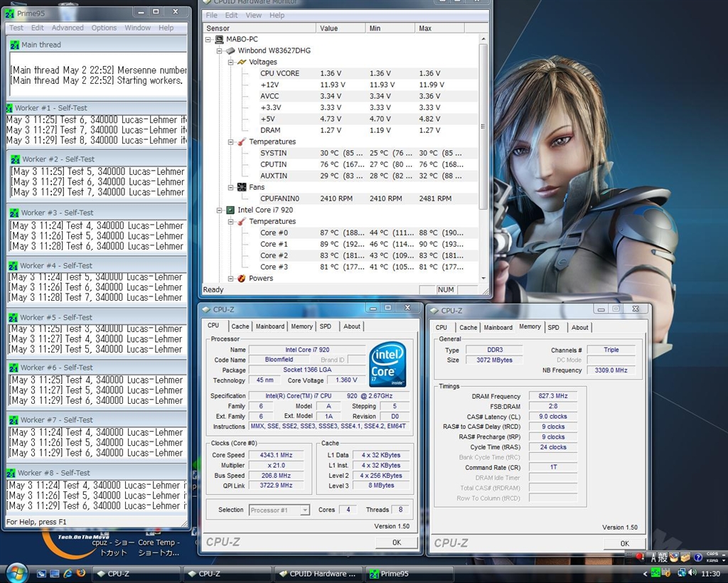Collapse the Voltages tree node
Viewport: 728px width, 583px height.
(231, 62)
